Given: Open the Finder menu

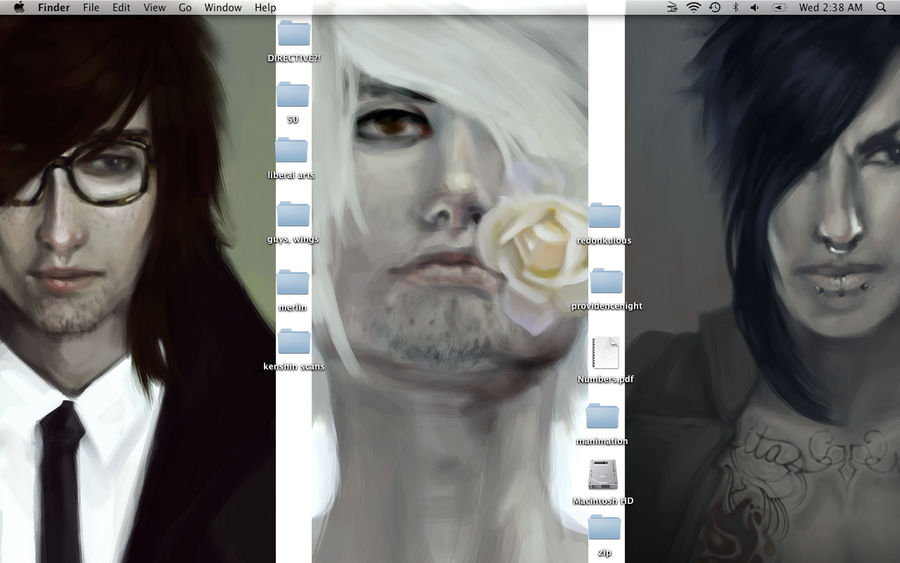Looking at the screenshot, I should pyautogui.click(x=54, y=7).
